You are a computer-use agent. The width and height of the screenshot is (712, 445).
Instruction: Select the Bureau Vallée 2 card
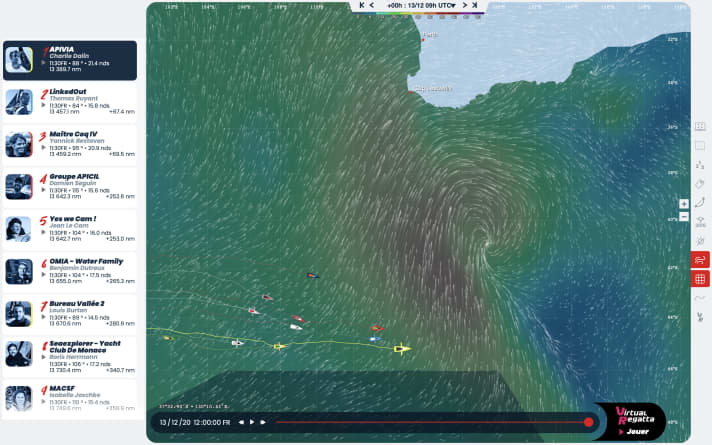click(x=70, y=314)
